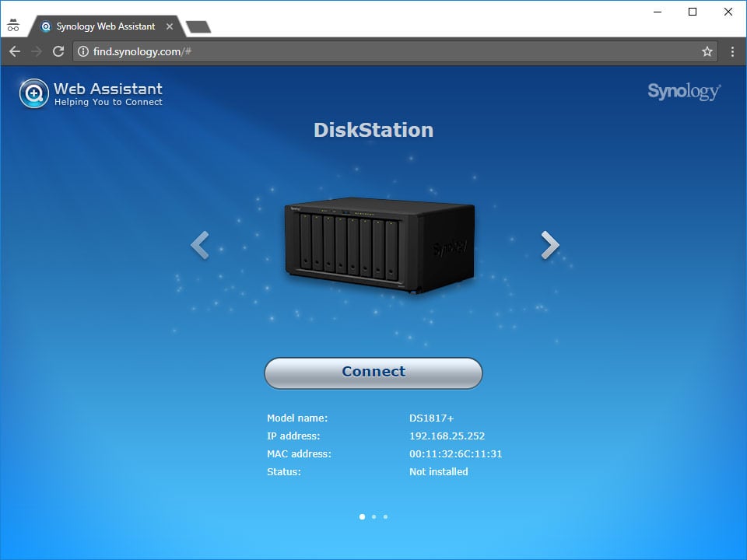Click the Not installed status value
The image size is (747, 560).
[x=438, y=472]
